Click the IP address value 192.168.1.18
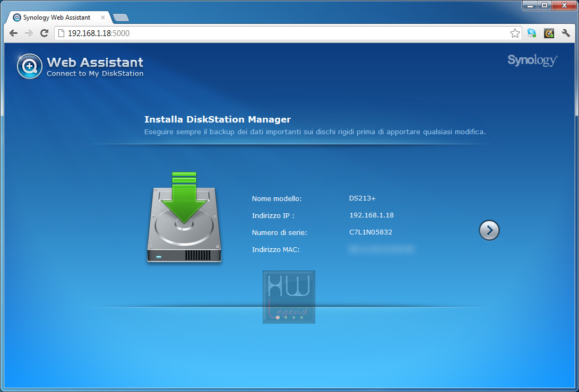Viewport: 579px width, 392px height. pyautogui.click(x=371, y=215)
